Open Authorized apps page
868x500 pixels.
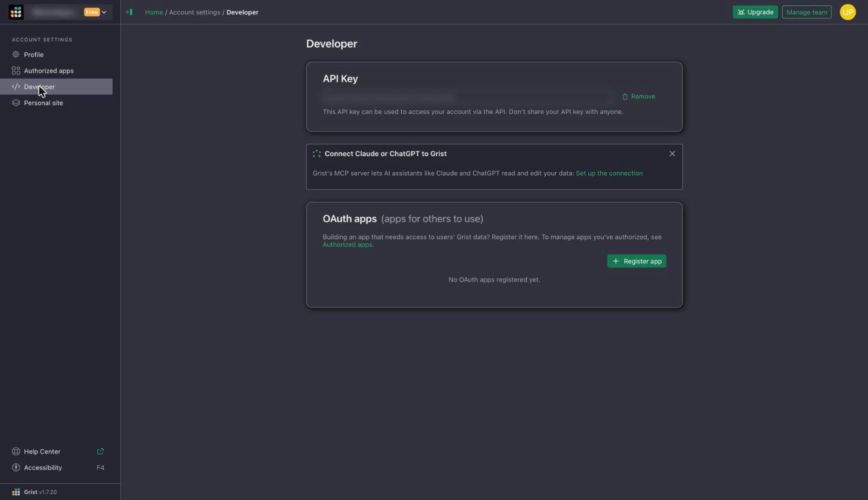pyautogui.click(x=56, y=70)
